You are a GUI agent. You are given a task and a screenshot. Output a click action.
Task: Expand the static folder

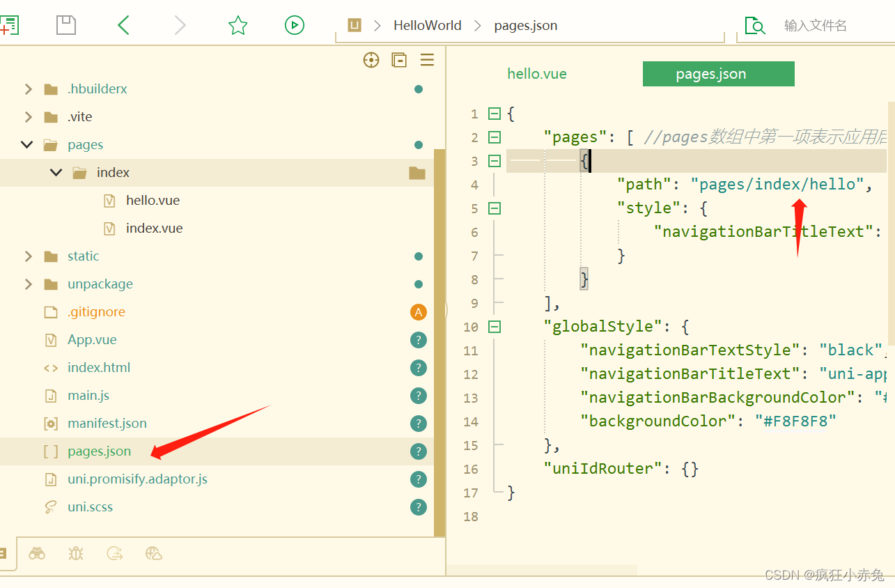coord(28,256)
